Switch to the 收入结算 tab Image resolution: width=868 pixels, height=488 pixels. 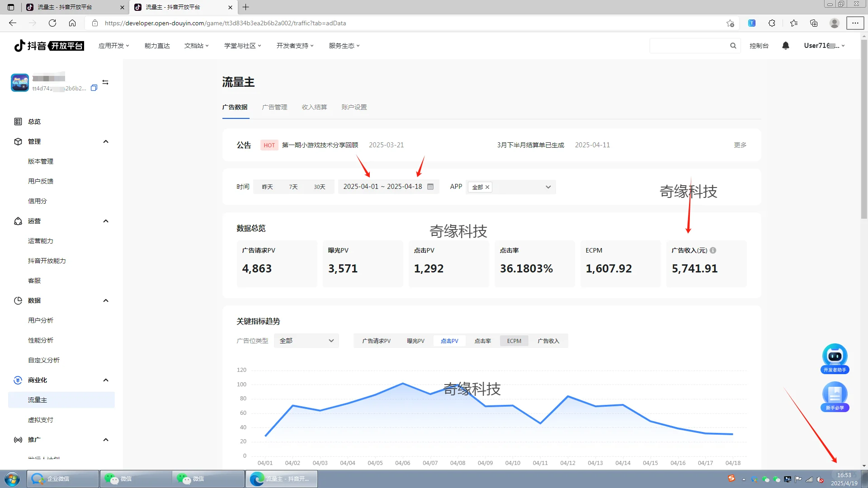click(314, 107)
